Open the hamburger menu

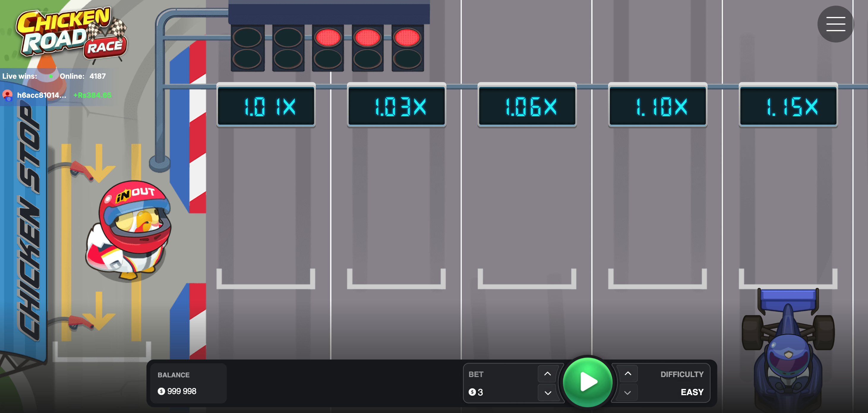(835, 24)
